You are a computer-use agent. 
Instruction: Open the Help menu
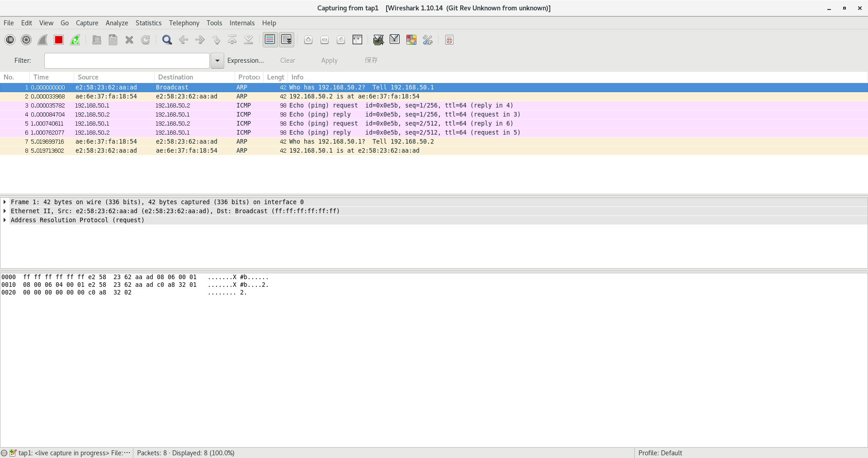269,23
